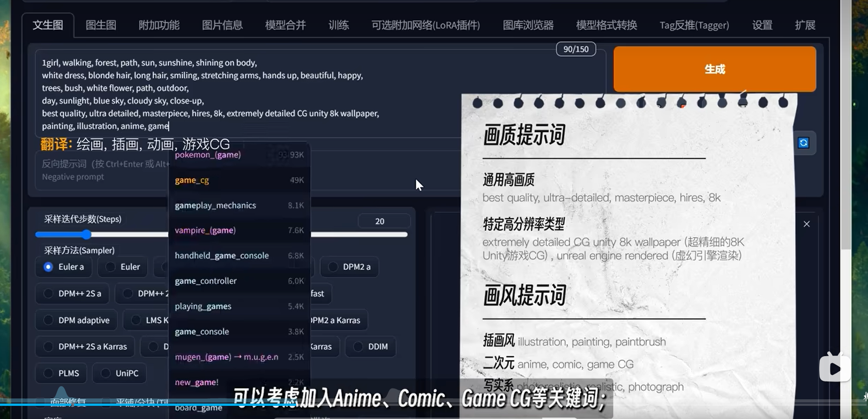The width and height of the screenshot is (868, 419).
Task: Pick the PLMS sampling method
Action: click(x=48, y=373)
